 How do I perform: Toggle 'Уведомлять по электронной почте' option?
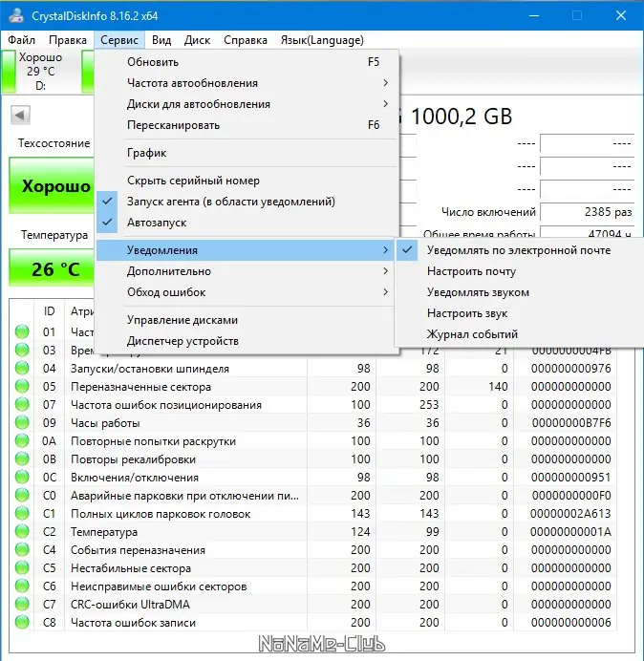point(520,250)
